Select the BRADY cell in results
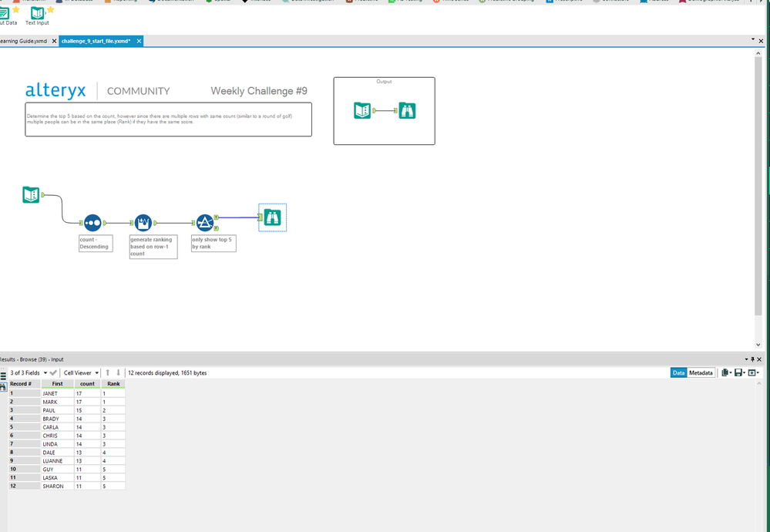770x532 pixels. 58,419
